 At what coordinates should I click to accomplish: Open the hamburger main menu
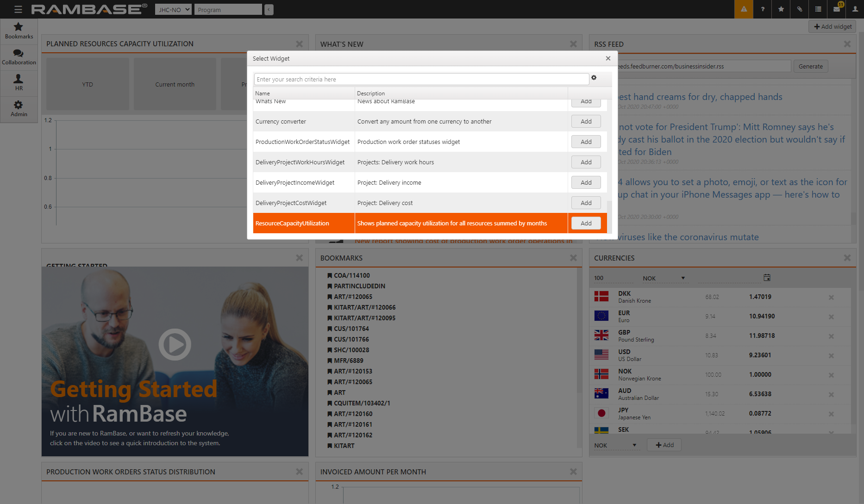coord(18,9)
